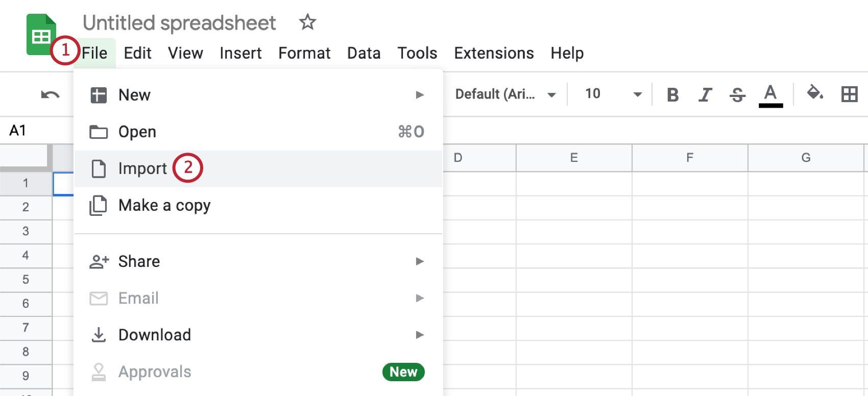This screenshot has width=868, height=396.
Task: Toggle bold formatting
Action: 673,94
